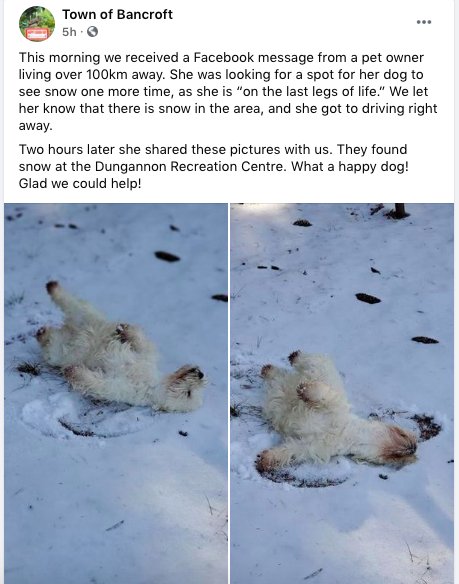Screen dimensions: 459x584
Task: Select the paragraph starting "Two hours later"
Action: 214,166
